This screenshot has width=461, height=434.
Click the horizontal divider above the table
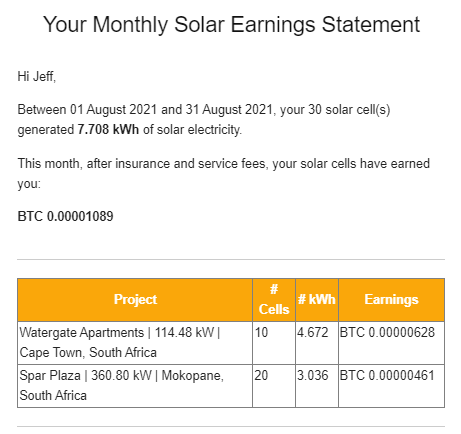pos(231,259)
